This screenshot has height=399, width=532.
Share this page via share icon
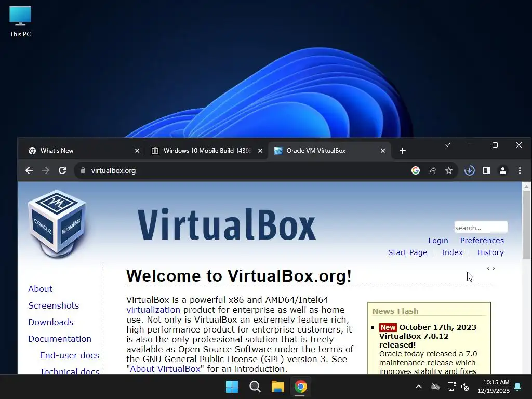tap(432, 170)
